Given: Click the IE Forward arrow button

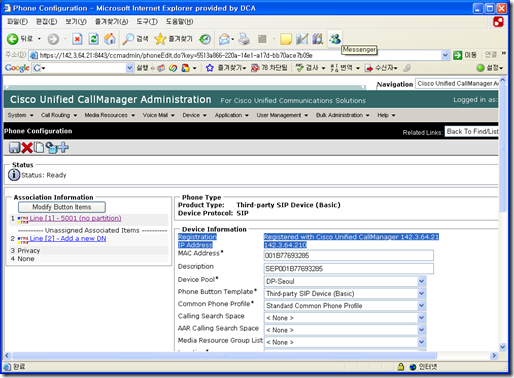Looking at the screenshot, I should click(x=53, y=39).
